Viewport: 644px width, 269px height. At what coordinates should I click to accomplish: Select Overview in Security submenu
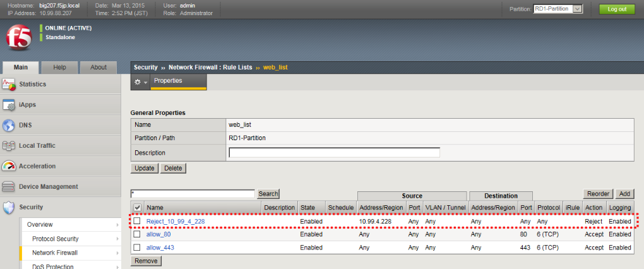[x=40, y=225]
